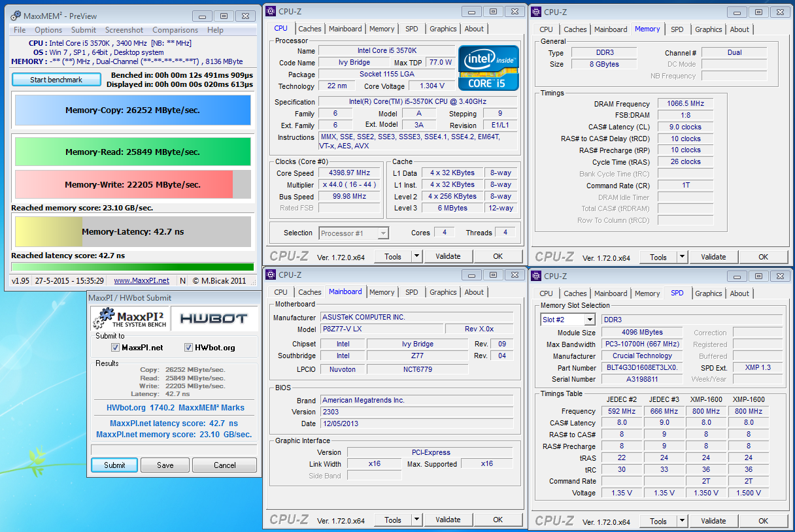Viewport: 795px width, 532px height.
Task: Switch to Mainboard tab in Memory-tab window
Action: [x=611, y=29]
